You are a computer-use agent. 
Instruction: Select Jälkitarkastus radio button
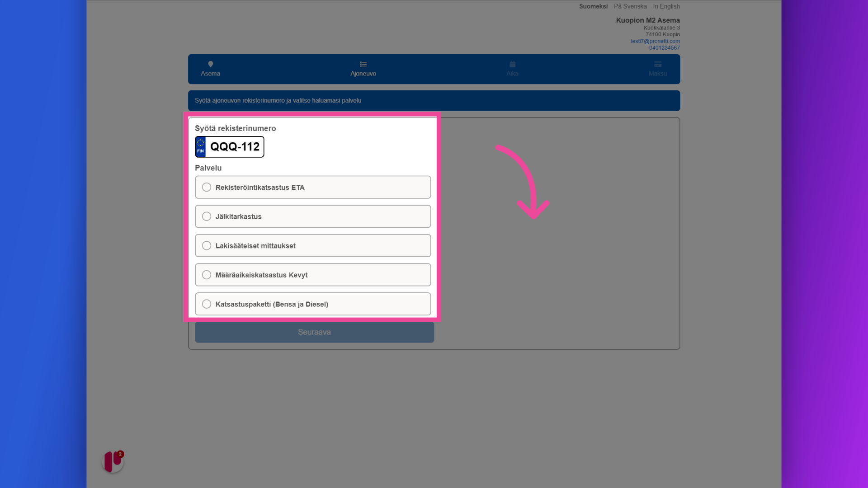coord(207,216)
